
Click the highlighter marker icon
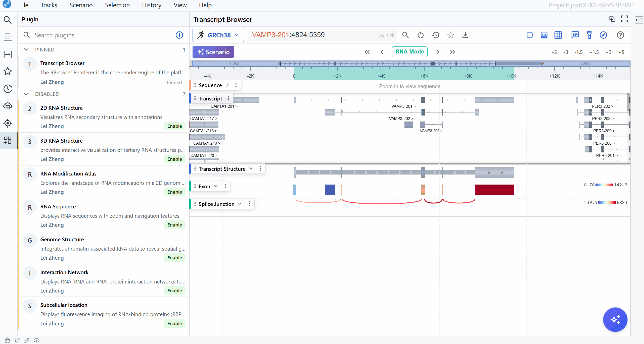pos(589,35)
